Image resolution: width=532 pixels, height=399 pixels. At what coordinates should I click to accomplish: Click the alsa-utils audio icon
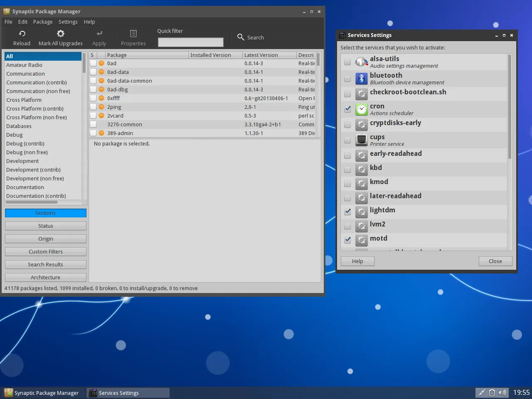pyautogui.click(x=362, y=62)
